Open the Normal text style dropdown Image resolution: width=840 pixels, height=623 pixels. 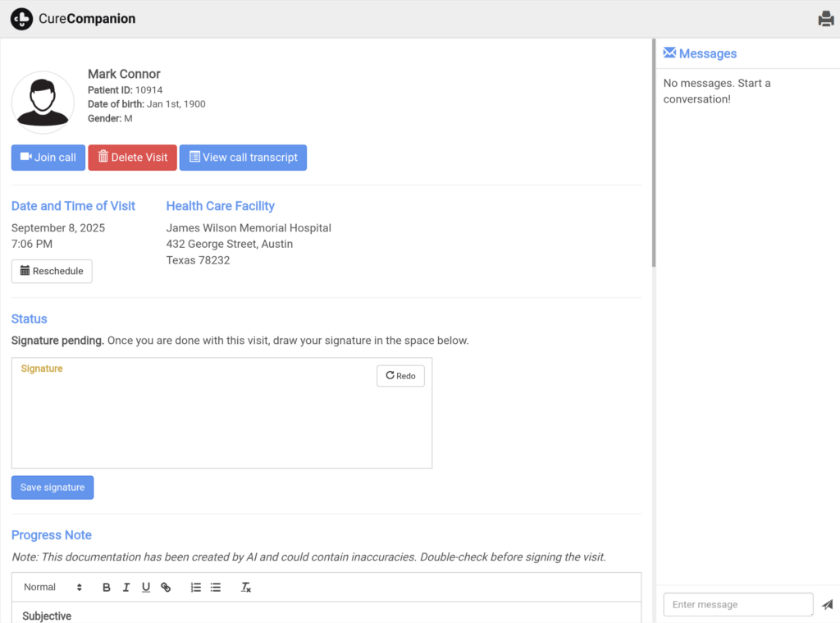[x=52, y=588]
